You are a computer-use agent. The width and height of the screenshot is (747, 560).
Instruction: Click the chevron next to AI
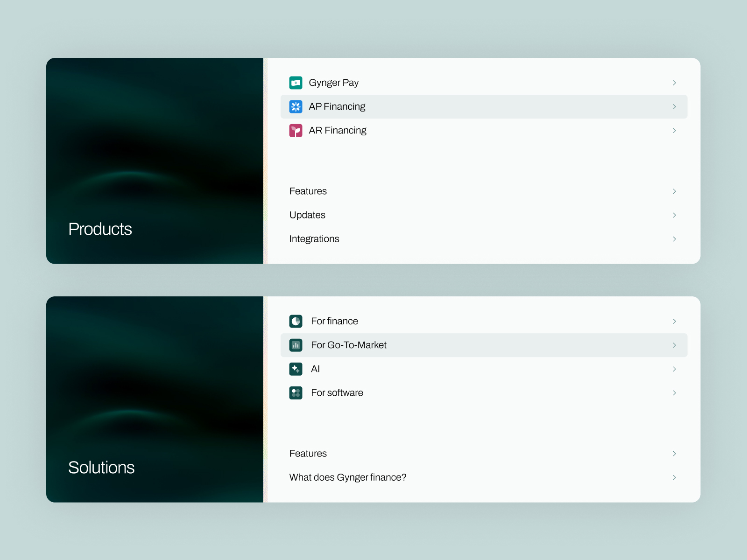pyautogui.click(x=674, y=369)
